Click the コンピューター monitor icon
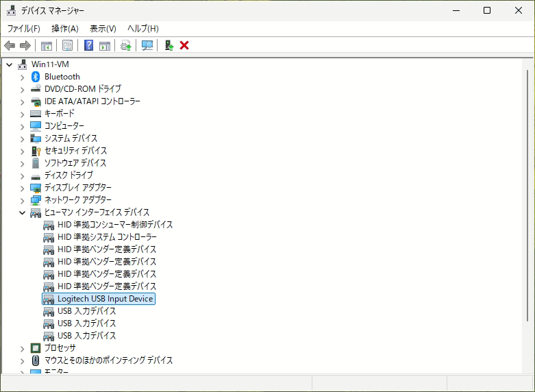Screen dimensions: 535x392 (36, 126)
